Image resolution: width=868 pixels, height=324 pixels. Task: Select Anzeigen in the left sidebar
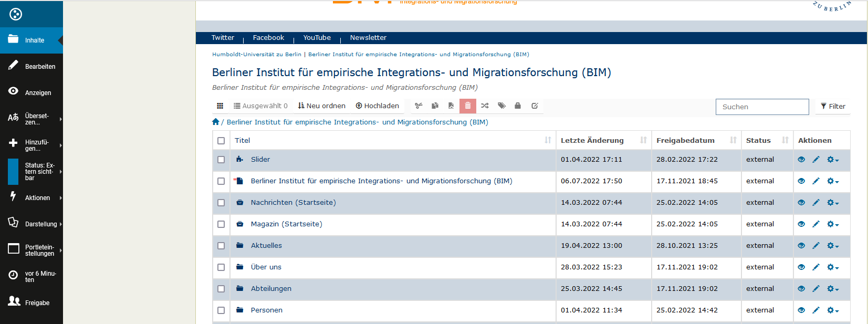(x=32, y=93)
